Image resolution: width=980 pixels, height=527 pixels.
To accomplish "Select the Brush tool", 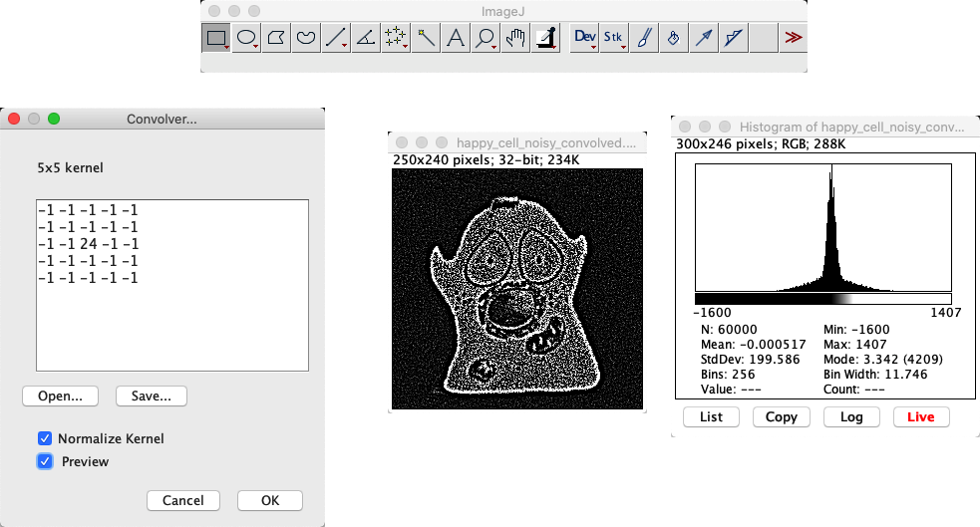I will tap(644, 38).
